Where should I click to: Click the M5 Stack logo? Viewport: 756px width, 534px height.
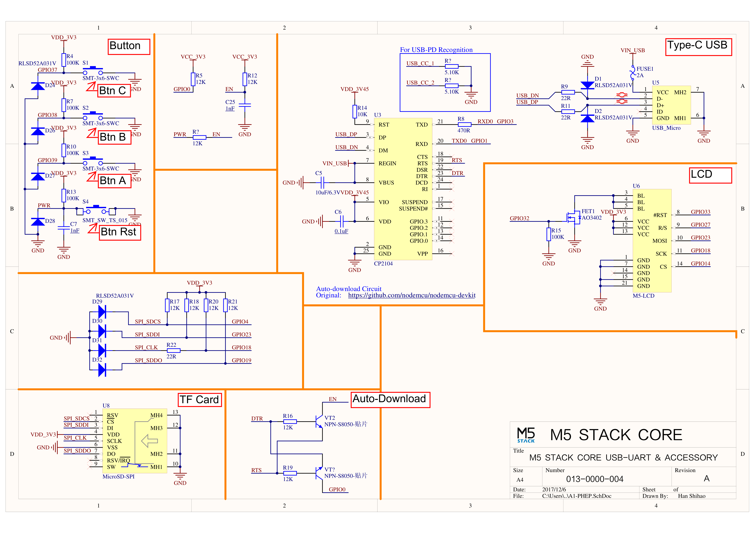click(526, 435)
